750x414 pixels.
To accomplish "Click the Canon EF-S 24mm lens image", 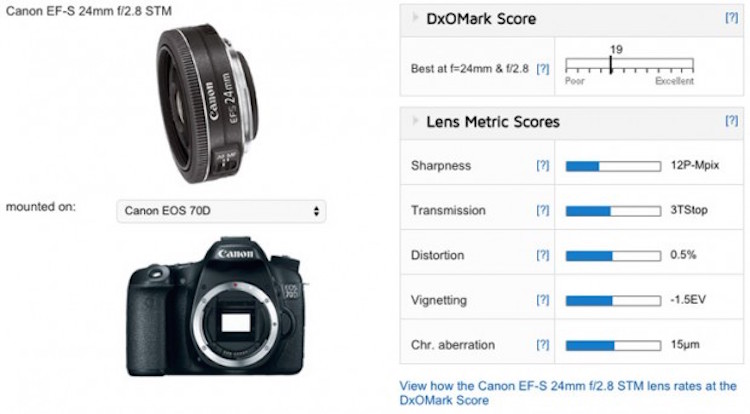I will pos(207,103).
